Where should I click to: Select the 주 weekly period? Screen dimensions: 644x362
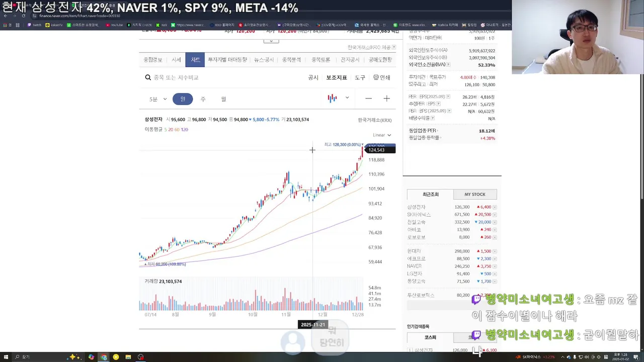pyautogui.click(x=203, y=99)
